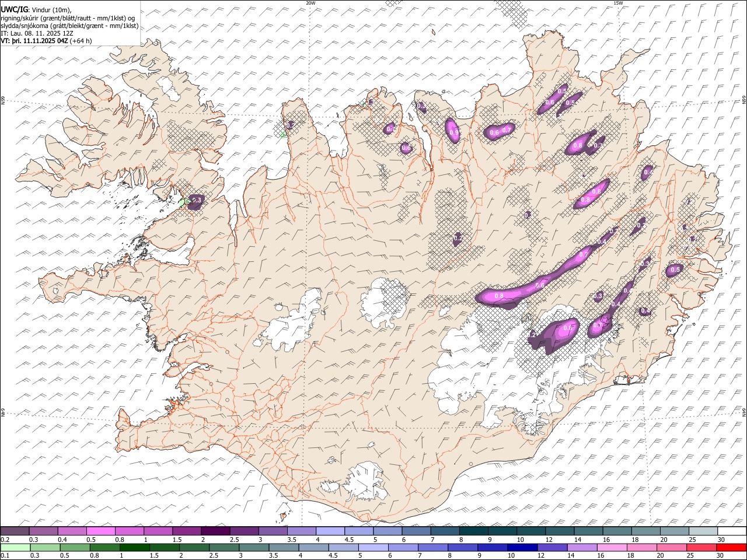Select the bright red lower legend swatch after 30
The image size is (747, 560).
pos(732,547)
